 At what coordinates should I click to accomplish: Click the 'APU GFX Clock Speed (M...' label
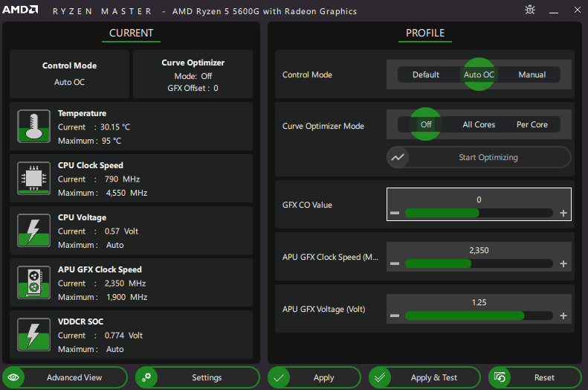point(330,257)
